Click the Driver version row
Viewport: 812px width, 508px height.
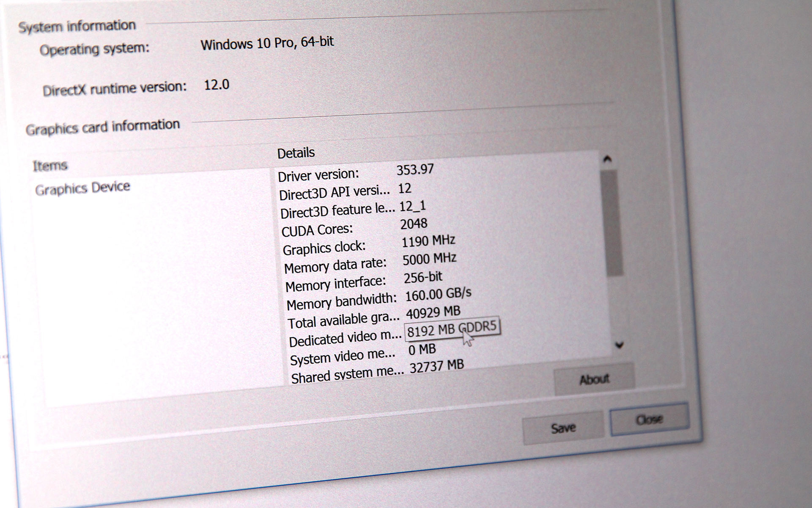point(318,175)
